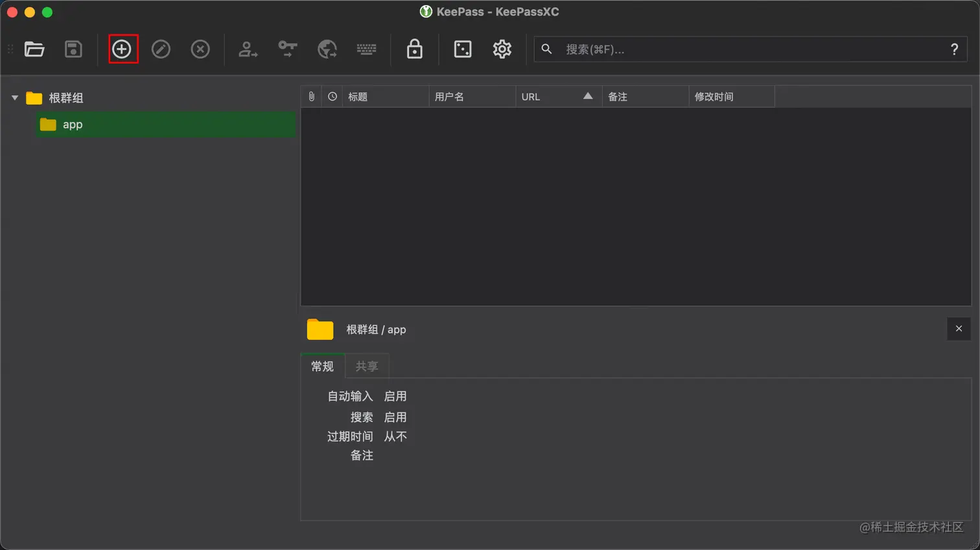This screenshot has height=550, width=980.
Task: Click the toolbar drag handle
Action: (10, 49)
